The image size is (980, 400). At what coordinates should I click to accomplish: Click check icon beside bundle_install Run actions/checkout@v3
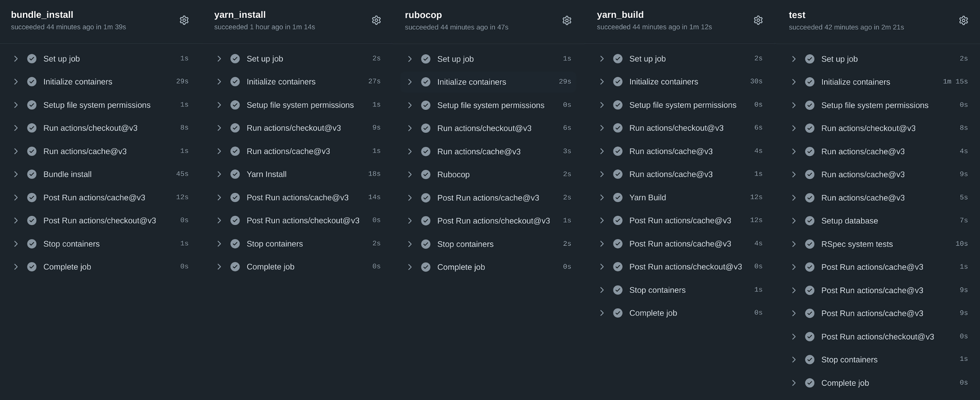click(32, 128)
